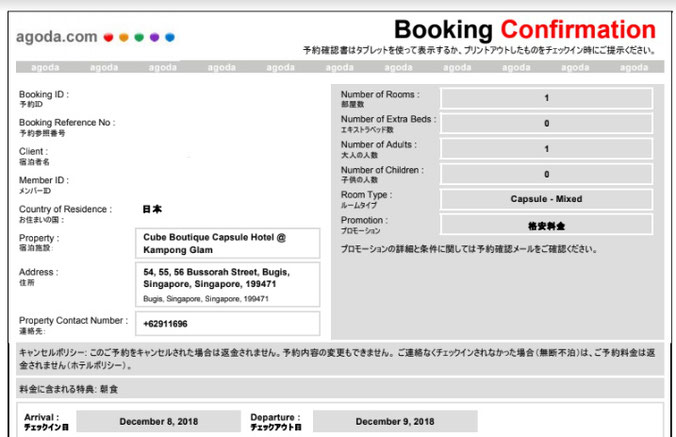Click the Arrival label
Screen dimensions: 676x437
click(42, 417)
